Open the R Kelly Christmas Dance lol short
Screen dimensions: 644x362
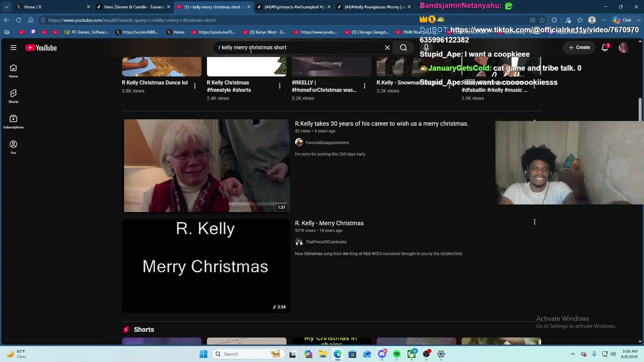coord(154,82)
